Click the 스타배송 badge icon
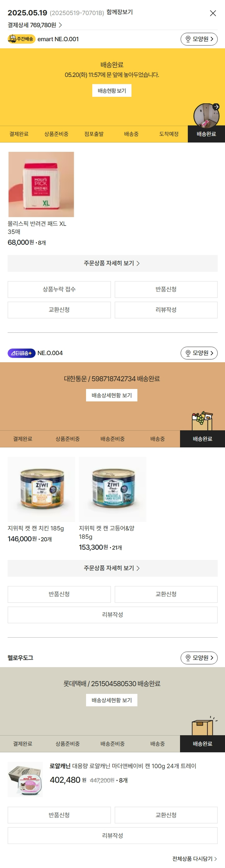The image size is (225, 868). point(22,353)
